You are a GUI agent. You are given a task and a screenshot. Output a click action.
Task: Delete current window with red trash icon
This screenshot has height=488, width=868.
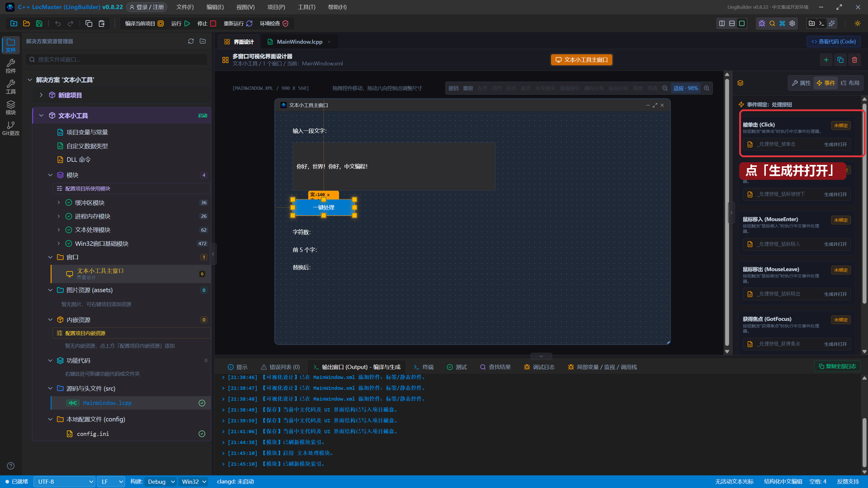coord(854,60)
